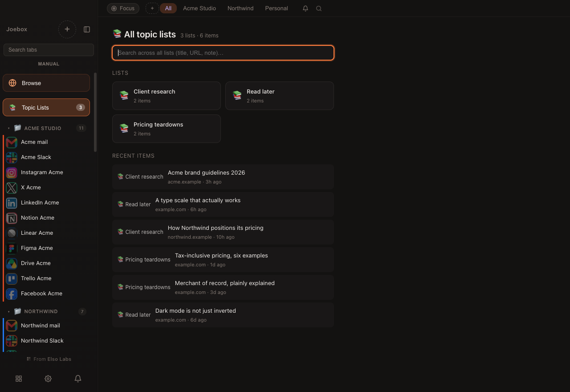Open LinkedIn Acme icon
This screenshot has height=392, width=570.
(12, 203)
